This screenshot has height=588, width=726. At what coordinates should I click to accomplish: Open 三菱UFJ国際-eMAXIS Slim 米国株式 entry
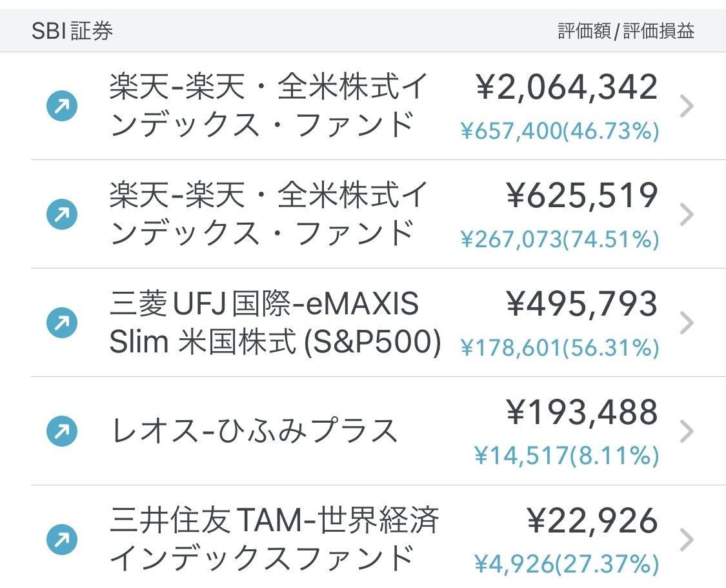275,323
